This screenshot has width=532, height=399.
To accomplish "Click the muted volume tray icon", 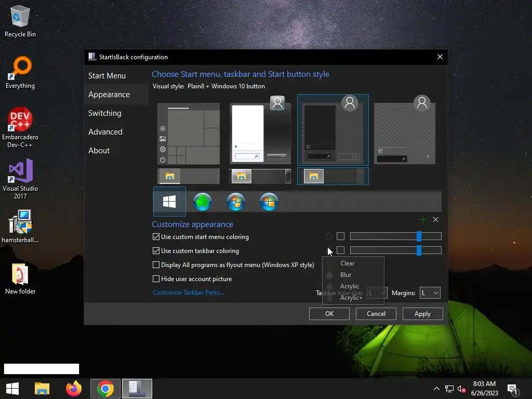I will pos(461,389).
